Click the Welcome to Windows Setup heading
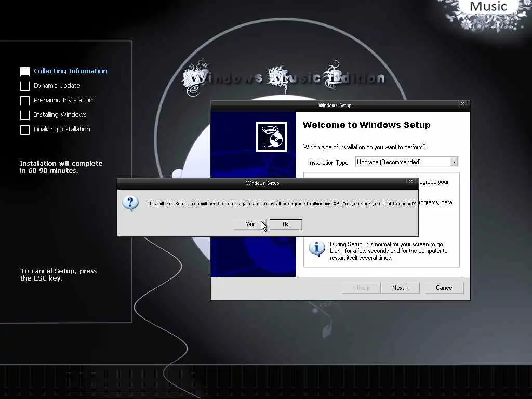 point(366,125)
